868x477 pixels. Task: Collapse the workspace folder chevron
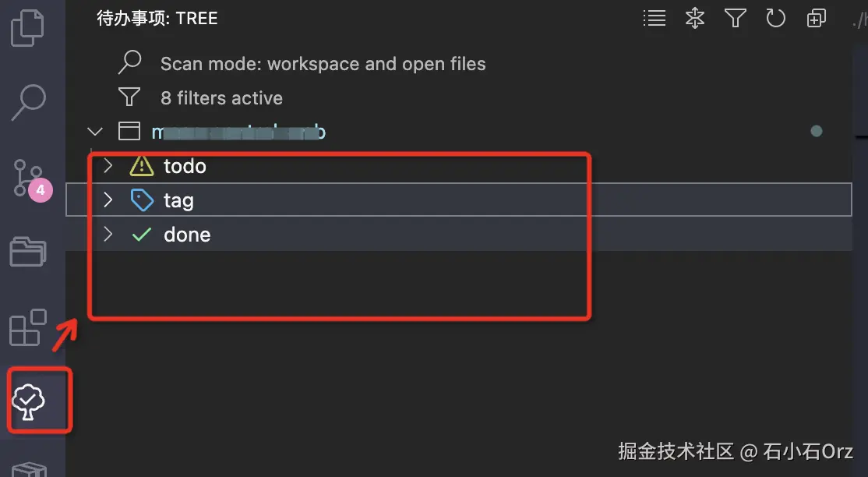tap(95, 132)
